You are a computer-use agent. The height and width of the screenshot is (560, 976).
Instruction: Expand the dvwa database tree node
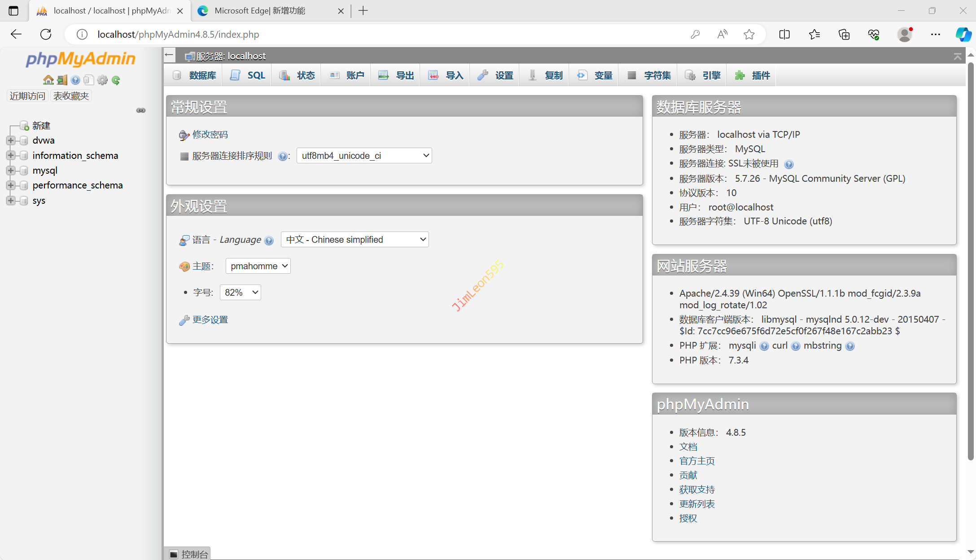[x=11, y=140]
